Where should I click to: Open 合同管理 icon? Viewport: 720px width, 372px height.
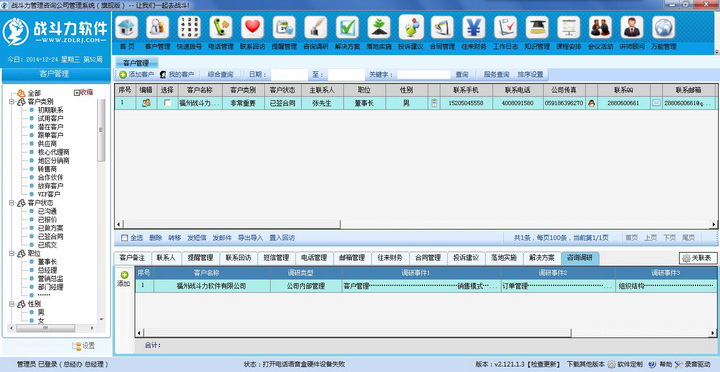[x=442, y=28]
